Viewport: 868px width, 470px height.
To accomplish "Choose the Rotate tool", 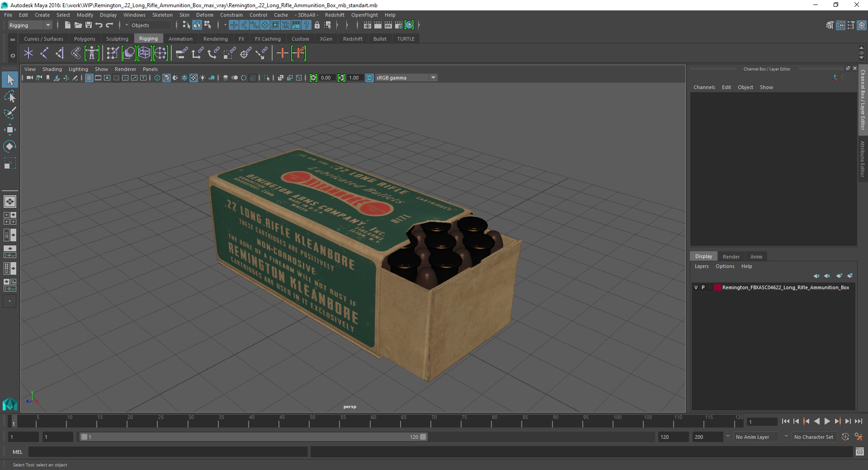I will pyautogui.click(x=10, y=146).
